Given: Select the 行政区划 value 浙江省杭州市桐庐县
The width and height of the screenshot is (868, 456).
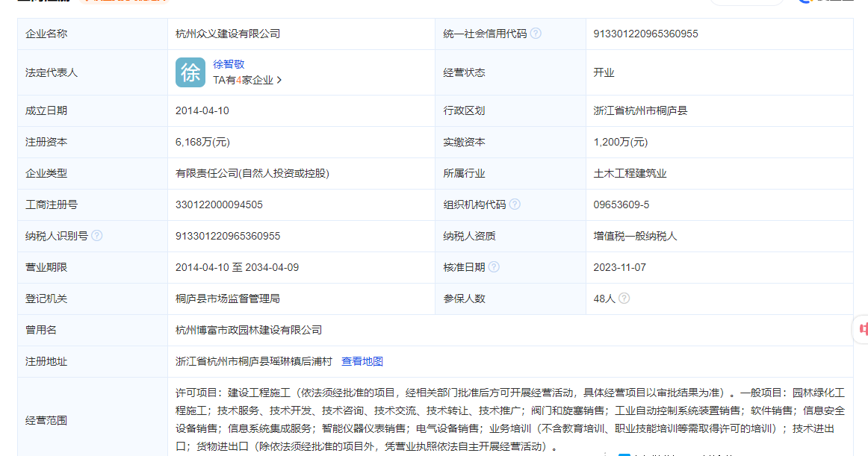Looking at the screenshot, I should coord(640,110).
